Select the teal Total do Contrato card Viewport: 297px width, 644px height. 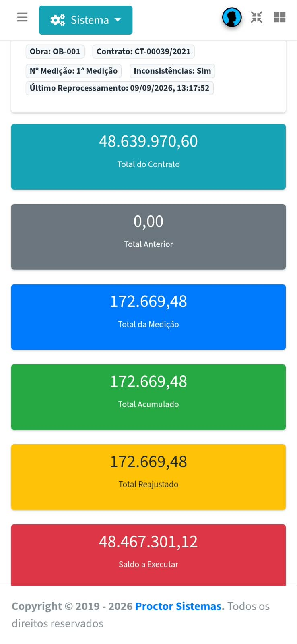(x=148, y=157)
